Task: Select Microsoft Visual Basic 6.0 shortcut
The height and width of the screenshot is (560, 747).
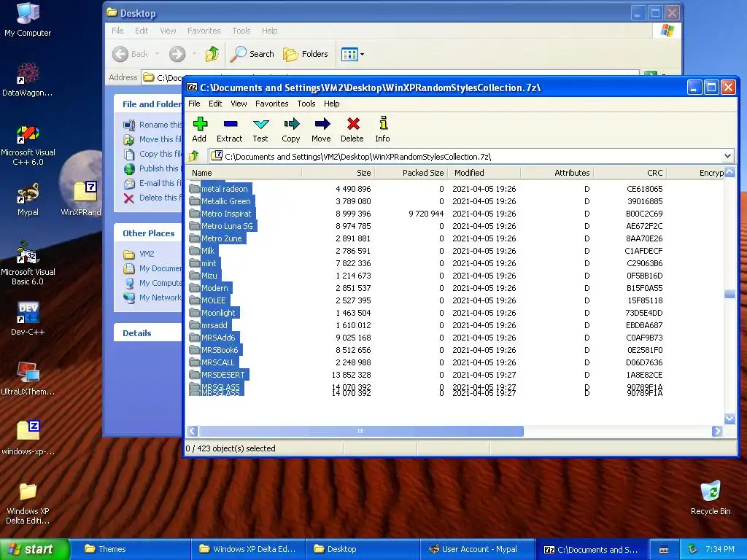Action: pyautogui.click(x=28, y=264)
